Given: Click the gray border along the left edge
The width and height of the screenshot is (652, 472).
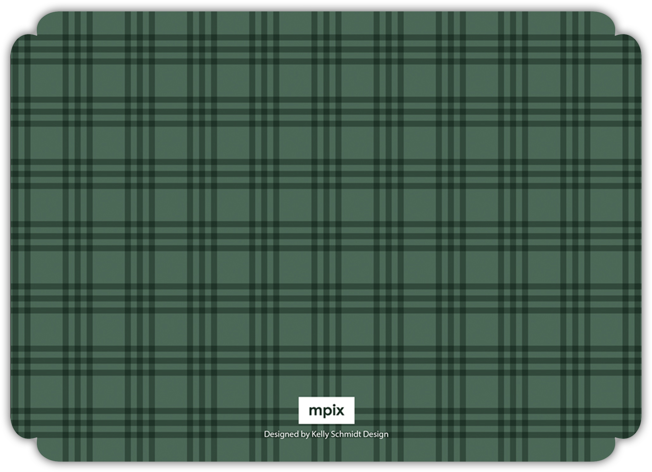Looking at the screenshot, I should click(6, 236).
